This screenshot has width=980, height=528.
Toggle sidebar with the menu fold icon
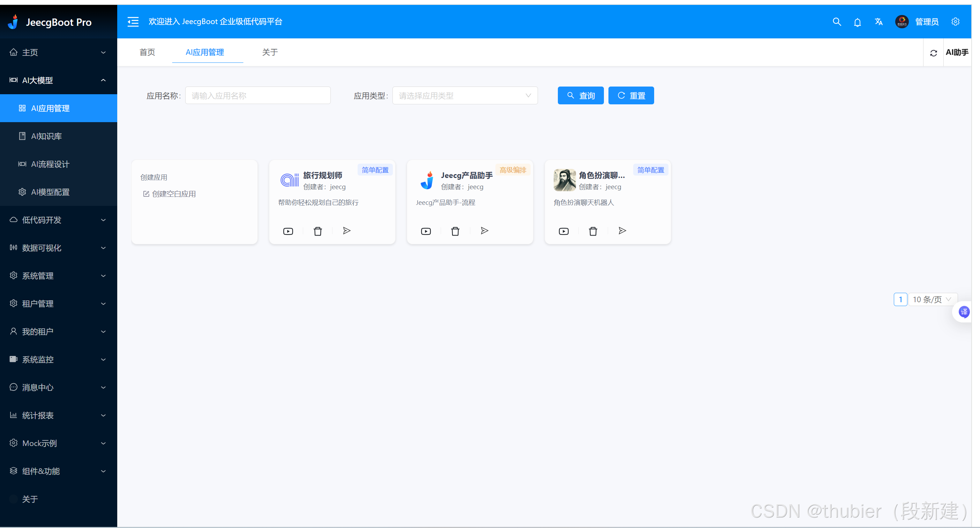click(133, 22)
